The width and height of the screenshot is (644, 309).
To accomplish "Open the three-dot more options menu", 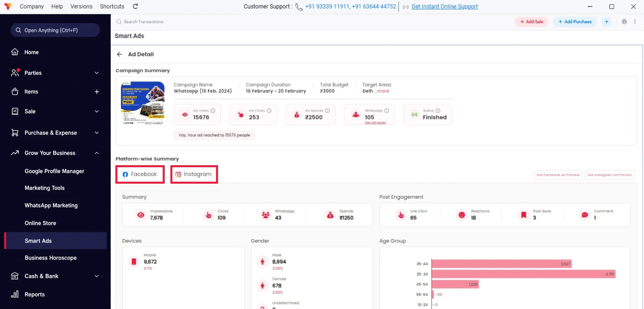I will (635, 21).
